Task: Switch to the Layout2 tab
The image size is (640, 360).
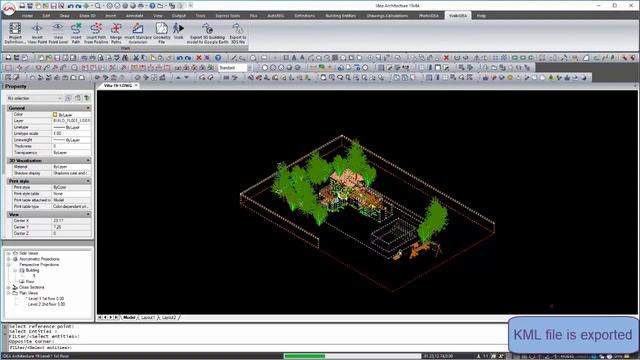Action: (169, 317)
